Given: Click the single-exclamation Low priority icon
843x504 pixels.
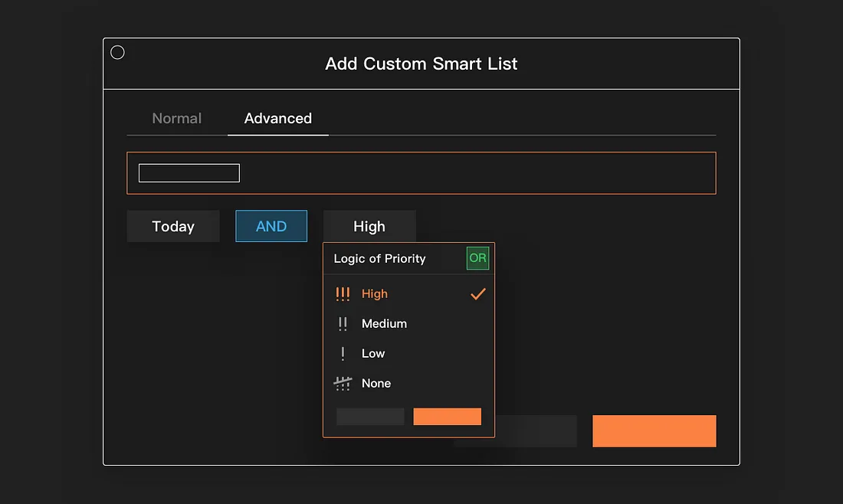Looking at the screenshot, I should 343,354.
